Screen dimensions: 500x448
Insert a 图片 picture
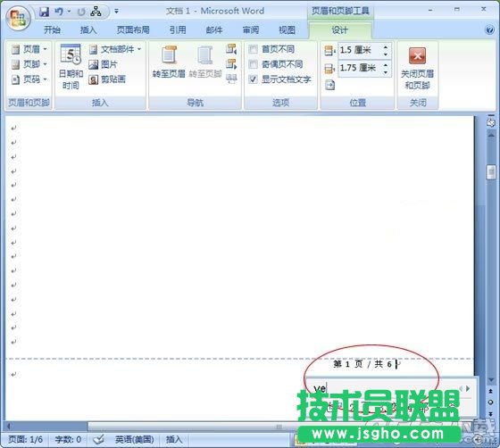[x=103, y=64]
